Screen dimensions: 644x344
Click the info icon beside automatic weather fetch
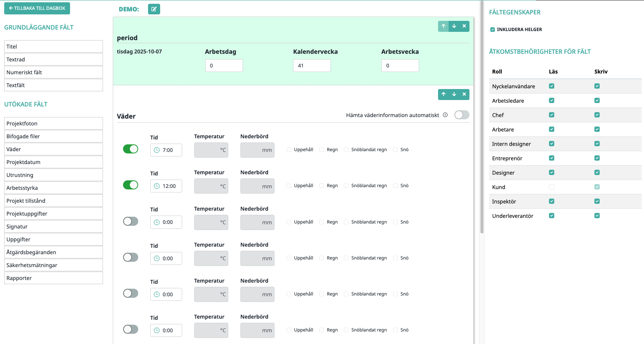coord(445,115)
